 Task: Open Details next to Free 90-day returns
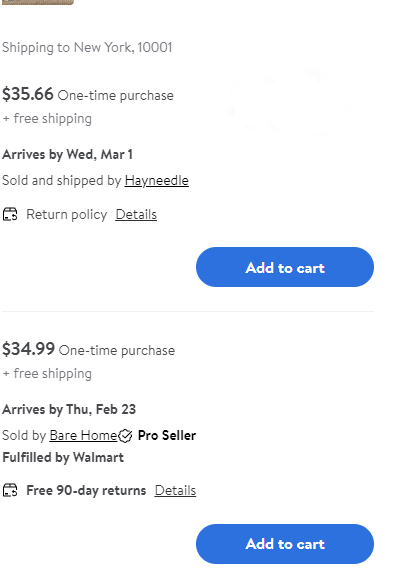tap(175, 490)
